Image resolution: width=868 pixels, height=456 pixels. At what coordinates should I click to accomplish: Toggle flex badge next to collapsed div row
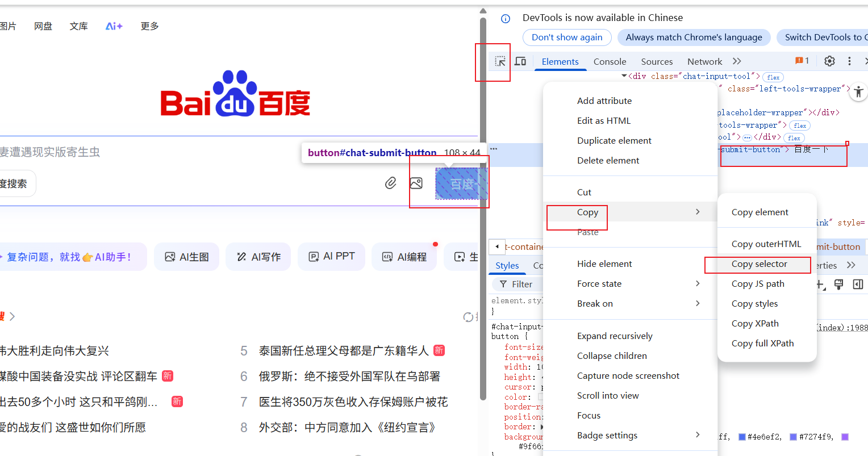click(794, 138)
